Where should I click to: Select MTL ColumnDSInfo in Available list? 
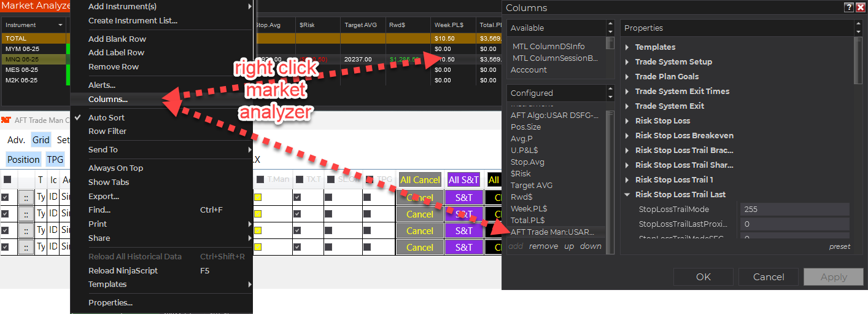[x=548, y=46]
